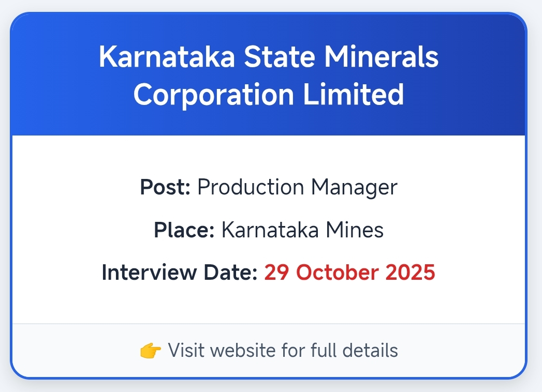Click the year 2025 in the red date
This screenshot has width=542, height=392.
409,273
